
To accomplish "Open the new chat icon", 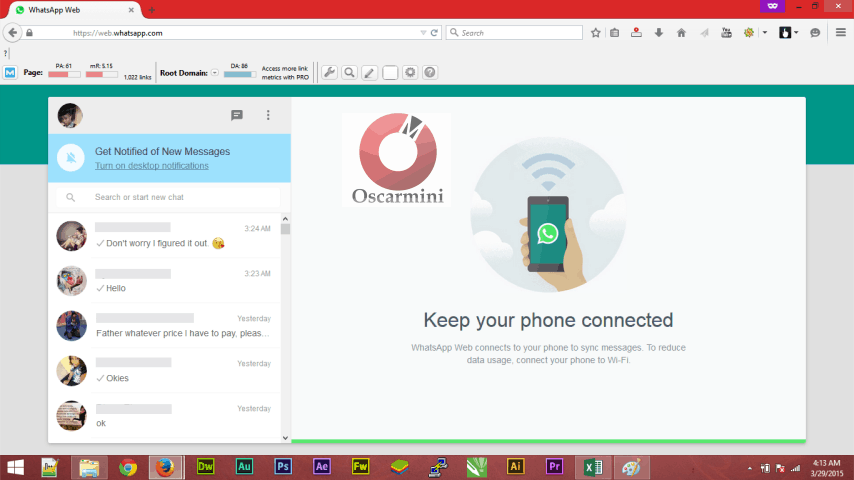I will pos(237,115).
